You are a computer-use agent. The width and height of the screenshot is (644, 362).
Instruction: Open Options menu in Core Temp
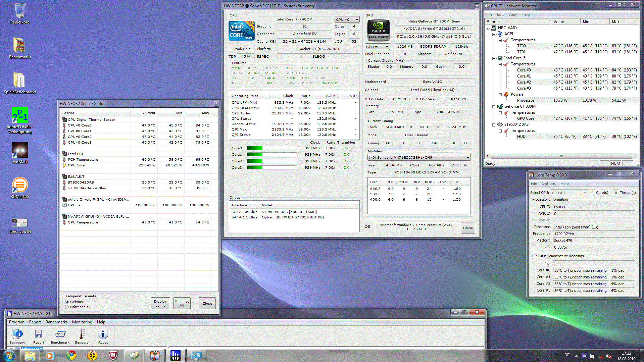pyautogui.click(x=548, y=184)
